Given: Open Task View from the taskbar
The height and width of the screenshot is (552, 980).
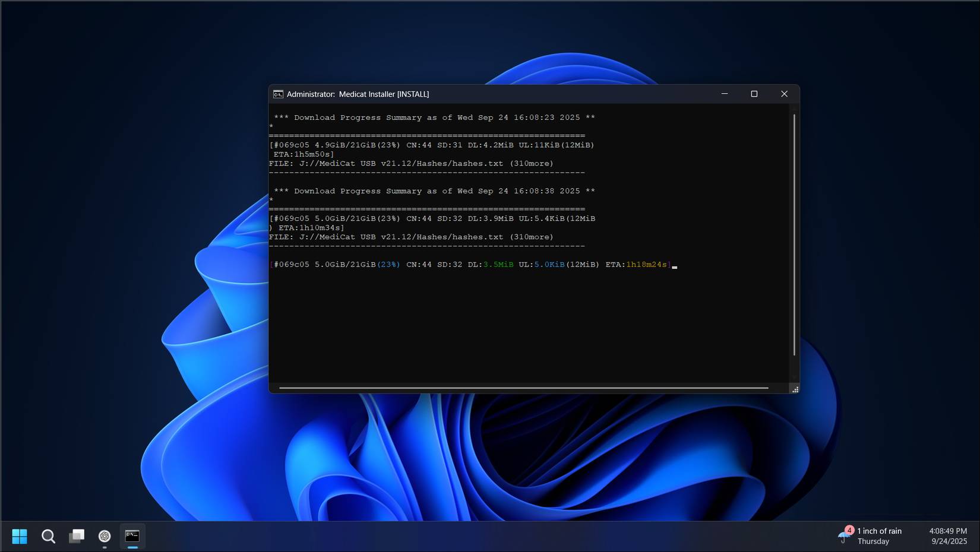Looking at the screenshot, I should [x=77, y=537].
